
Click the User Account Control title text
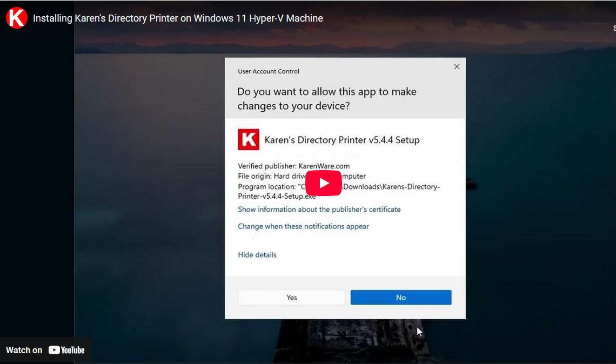pyautogui.click(x=269, y=71)
